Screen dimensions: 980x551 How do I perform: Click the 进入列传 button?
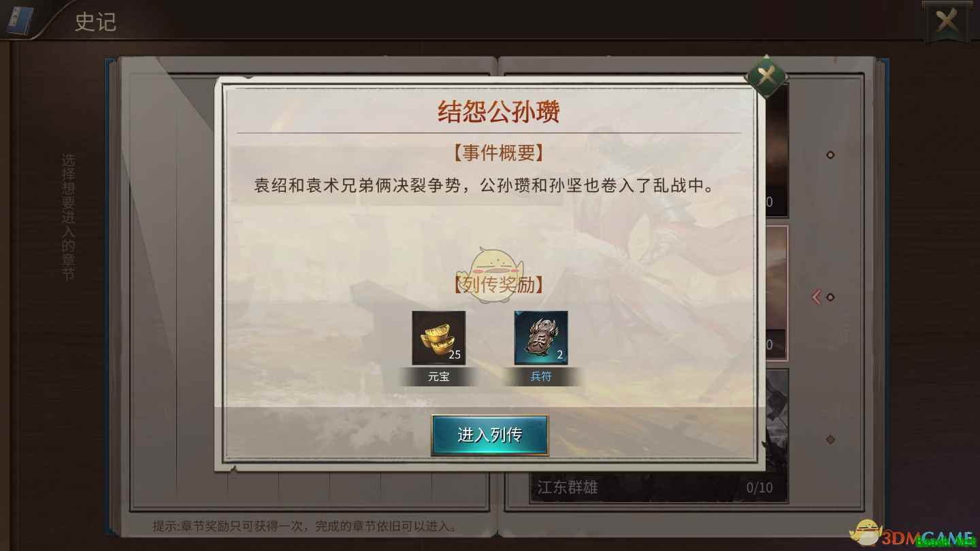click(x=490, y=435)
